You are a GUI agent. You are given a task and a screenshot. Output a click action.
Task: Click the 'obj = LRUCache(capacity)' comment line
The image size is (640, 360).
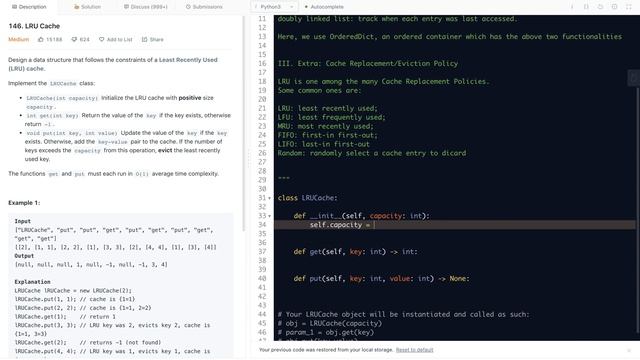tap(330, 323)
